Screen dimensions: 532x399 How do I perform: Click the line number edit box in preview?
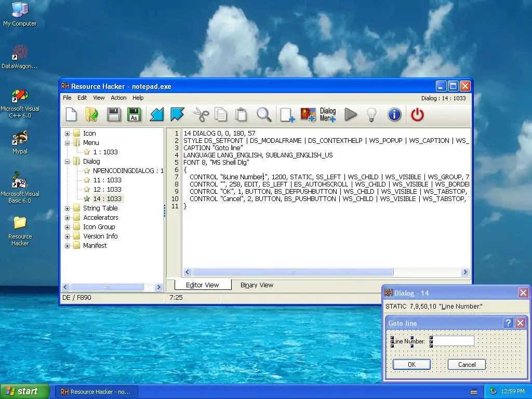pyautogui.click(x=453, y=341)
